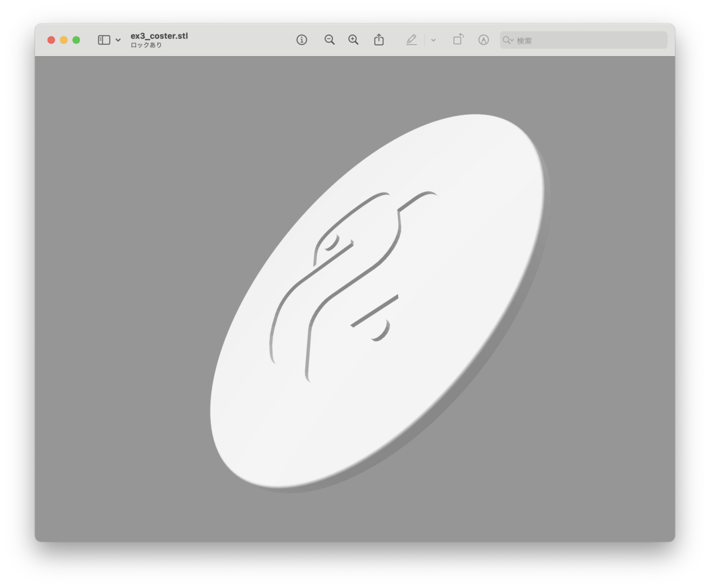Click the coaster 3D model preview
Viewport: 710px width, 588px height.
(380, 303)
